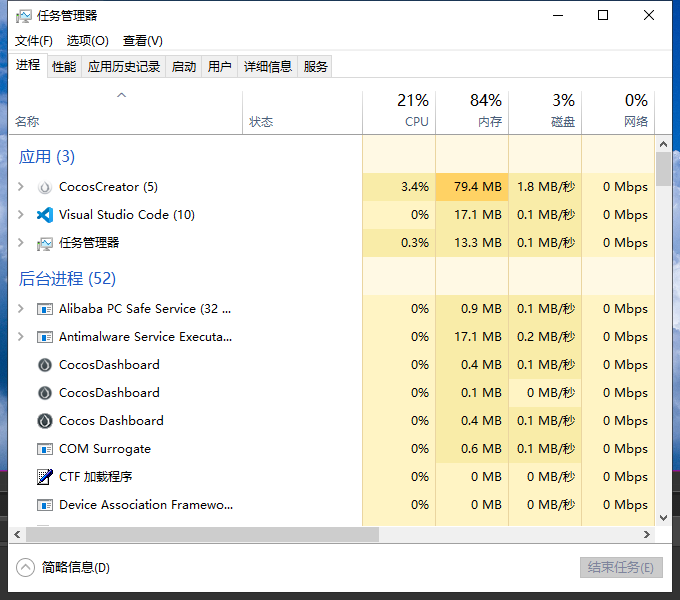The height and width of the screenshot is (600, 680).
Task: Expand the CocosCreator process group
Action: click(21, 187)
